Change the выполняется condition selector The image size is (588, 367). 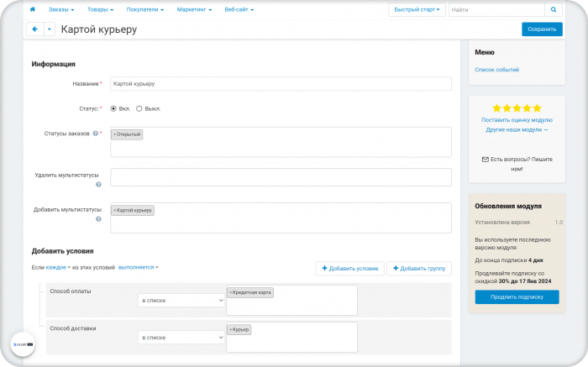pos(139,268)
